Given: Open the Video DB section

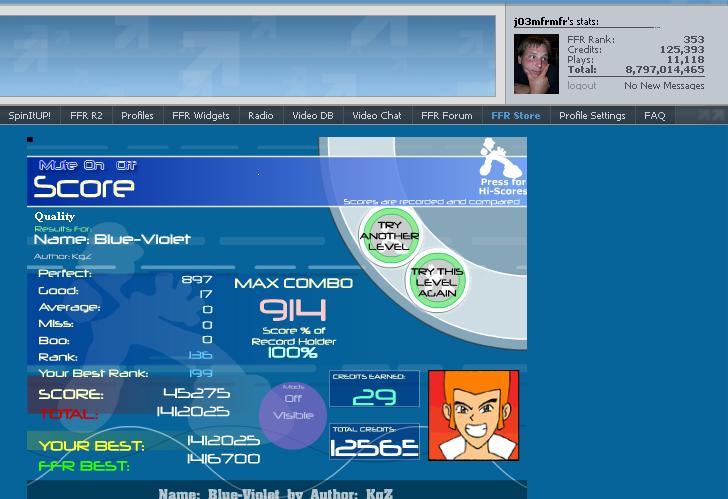Looking at the screenshot, I should pyautogui.click(x=313, y=116).
